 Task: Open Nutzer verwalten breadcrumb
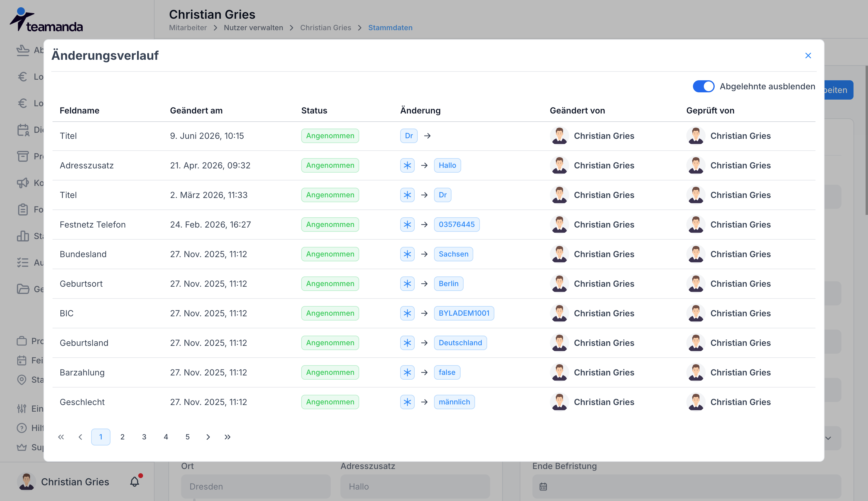(254, 27)
